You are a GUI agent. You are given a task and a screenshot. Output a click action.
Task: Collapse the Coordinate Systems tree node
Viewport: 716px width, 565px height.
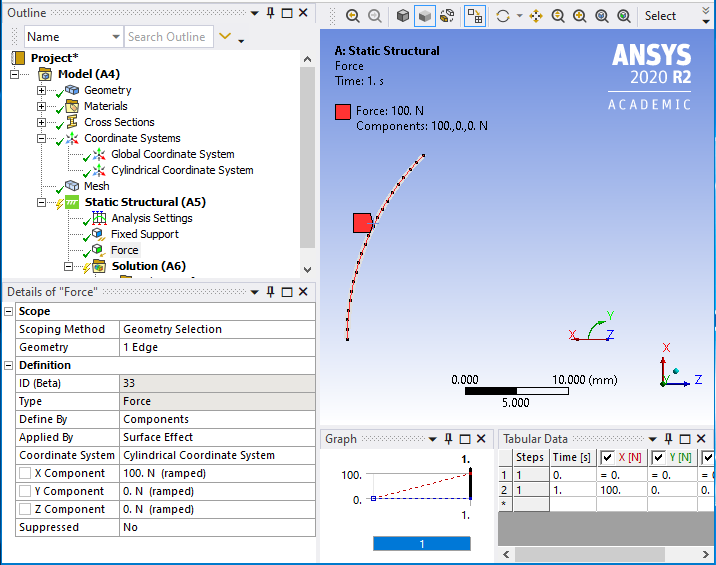click(x=41, y=138)
